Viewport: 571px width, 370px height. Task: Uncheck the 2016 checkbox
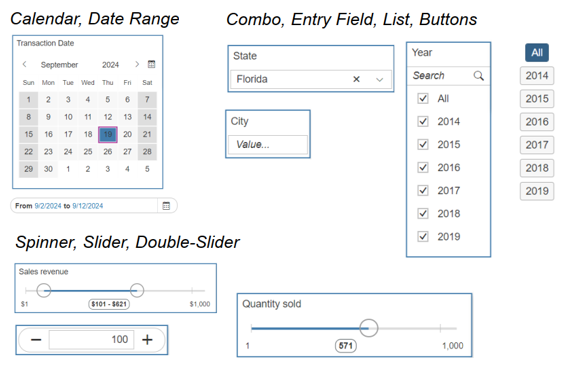click(x=423, y=168)
